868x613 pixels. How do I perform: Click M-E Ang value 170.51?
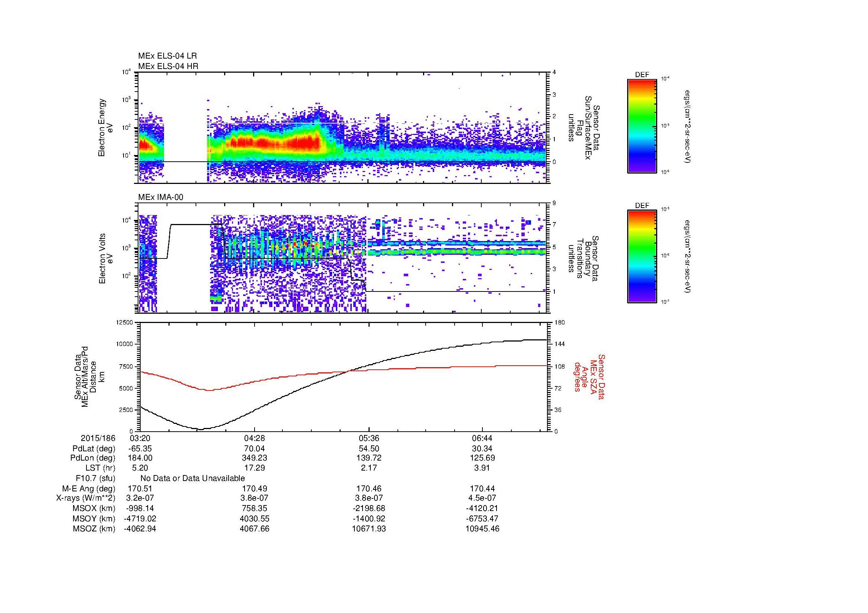tap(140, 489)
